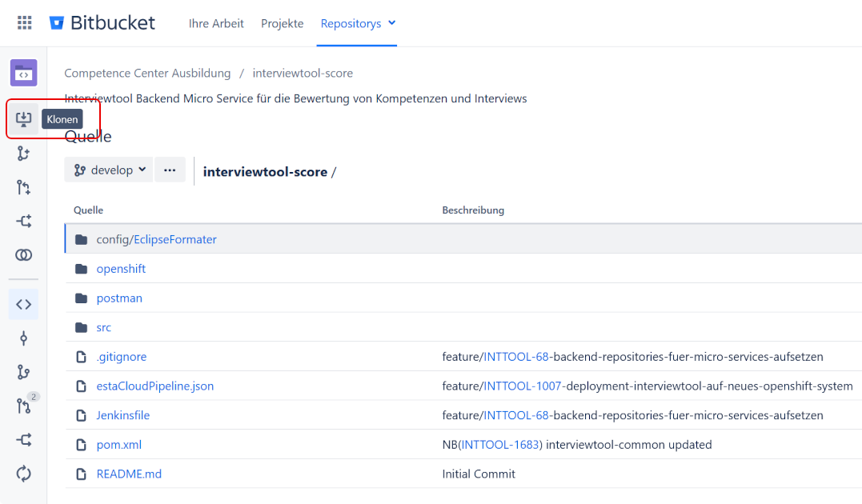Open the INTTOOL-1683 issue link
Image resolution: width=862 pixels, height=504 pixels.
pos(500,445)
